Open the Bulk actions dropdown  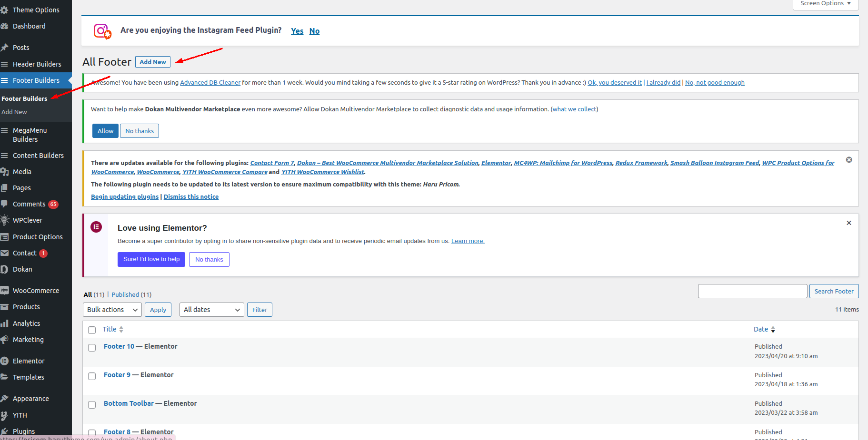(x=112, y=310)
